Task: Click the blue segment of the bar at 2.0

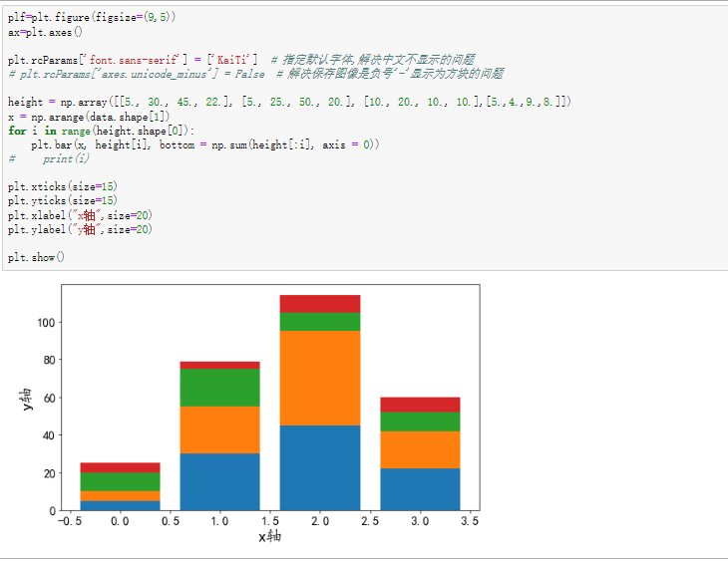Action: (320, 468)
